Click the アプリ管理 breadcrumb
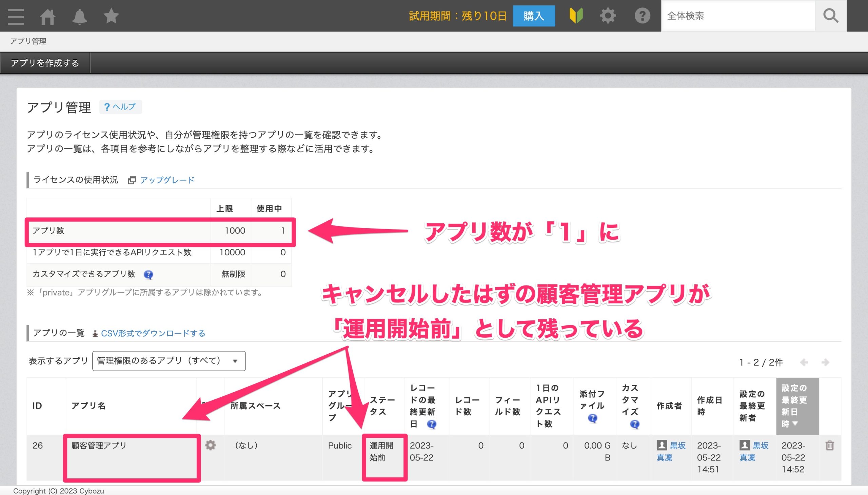This screenshot has width=868, height=495. point(29,41)
